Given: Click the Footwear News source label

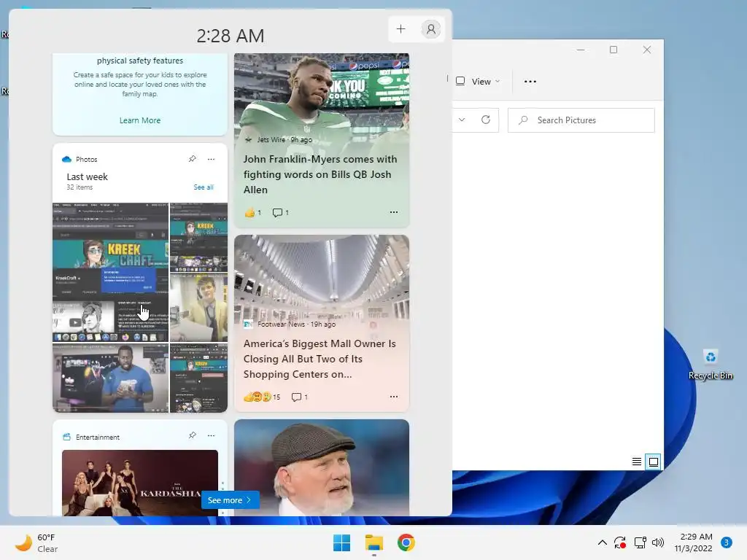Looking at the screenshot, I should tap(281, 324).
